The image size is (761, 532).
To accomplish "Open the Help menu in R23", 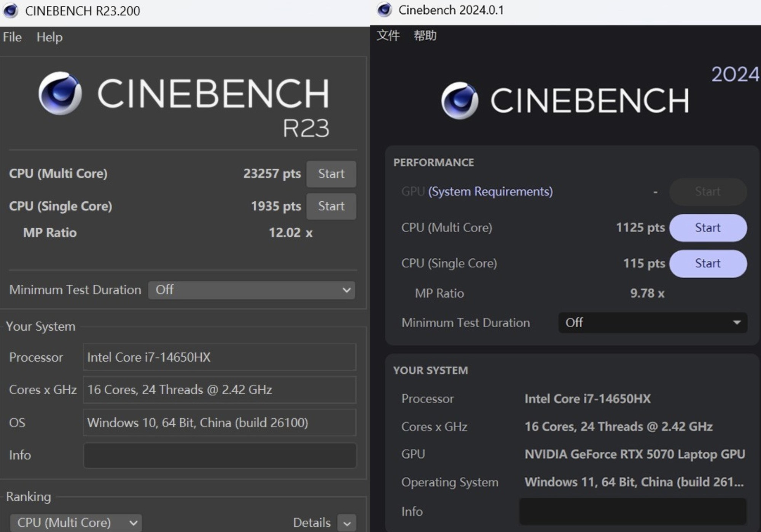I will click(49, 37).
